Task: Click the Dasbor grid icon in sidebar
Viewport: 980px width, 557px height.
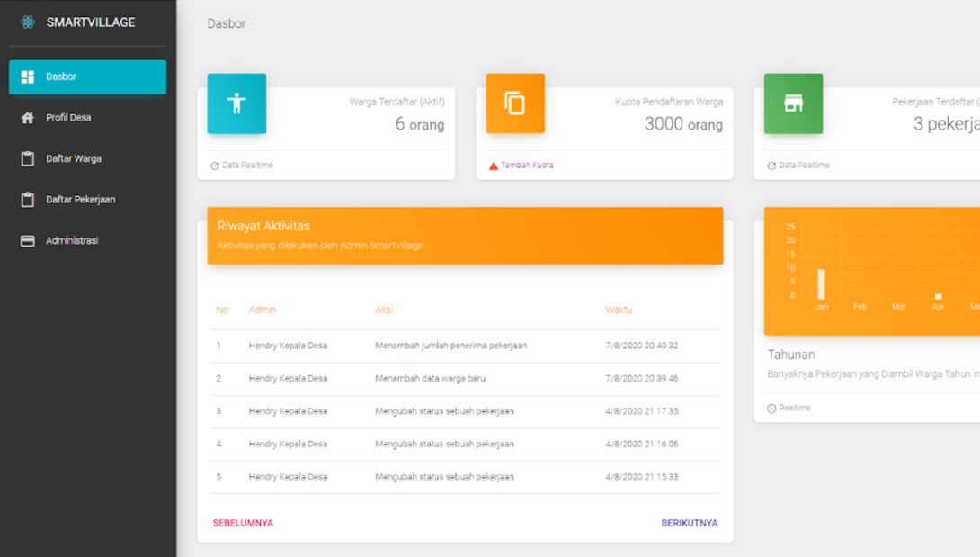Action: [x=28, y=76]
